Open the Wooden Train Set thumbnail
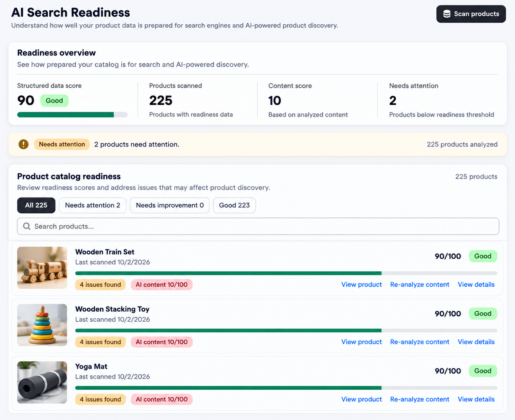515x420 pixels. click(x=42, y=268)
